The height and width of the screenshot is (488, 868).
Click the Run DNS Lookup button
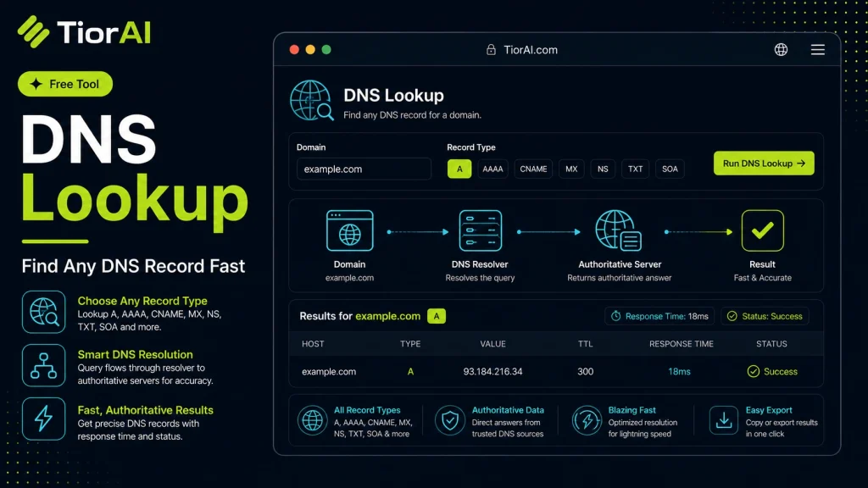point(764,164)
